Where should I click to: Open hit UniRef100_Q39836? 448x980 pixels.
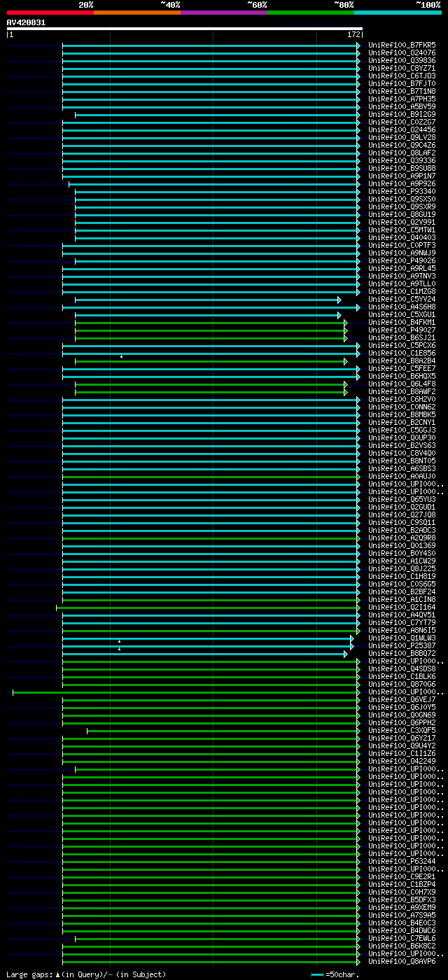click(402, 60)
